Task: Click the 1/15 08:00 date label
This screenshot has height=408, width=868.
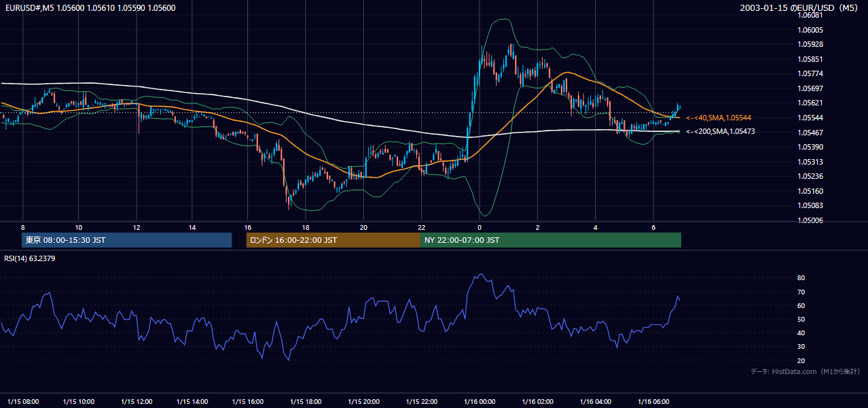Action: click(x=22, y=401)
